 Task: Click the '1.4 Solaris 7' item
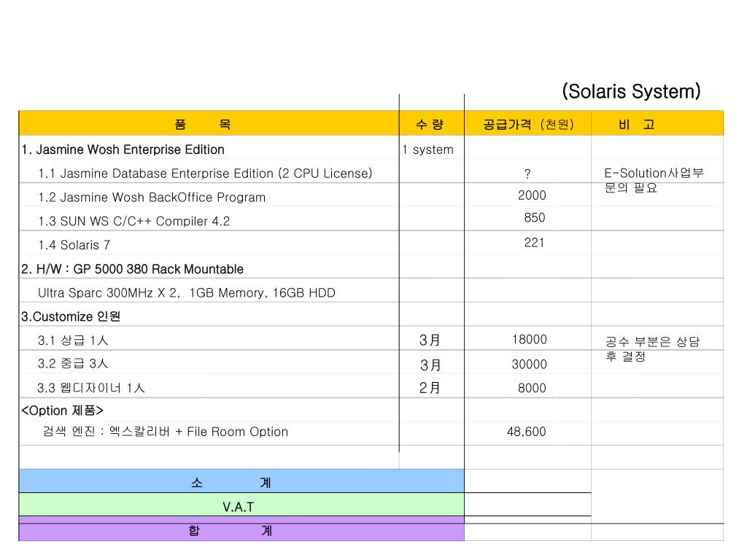click(74, 245)
